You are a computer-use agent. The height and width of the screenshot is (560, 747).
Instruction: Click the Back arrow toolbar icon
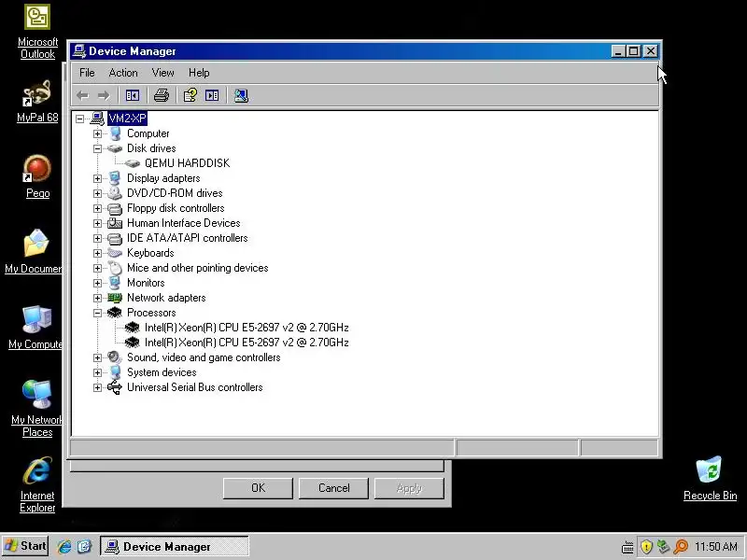pos(83,96)
